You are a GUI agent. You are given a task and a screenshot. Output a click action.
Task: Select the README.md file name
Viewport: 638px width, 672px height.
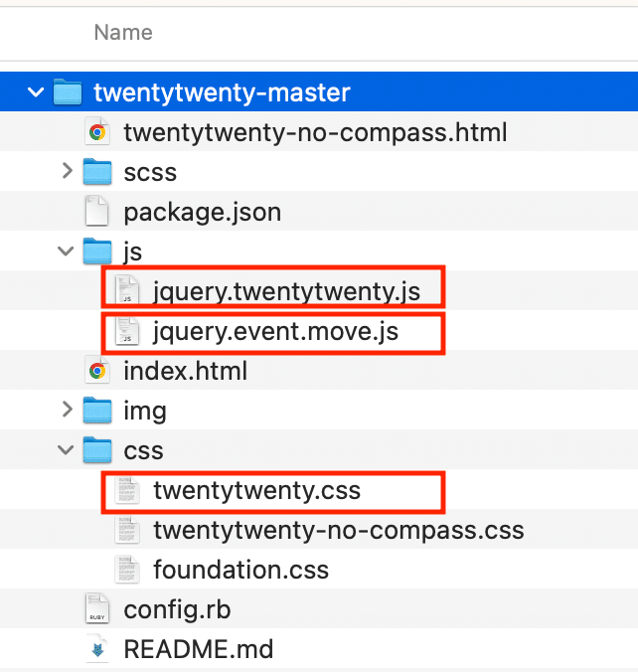coord(199,649)
